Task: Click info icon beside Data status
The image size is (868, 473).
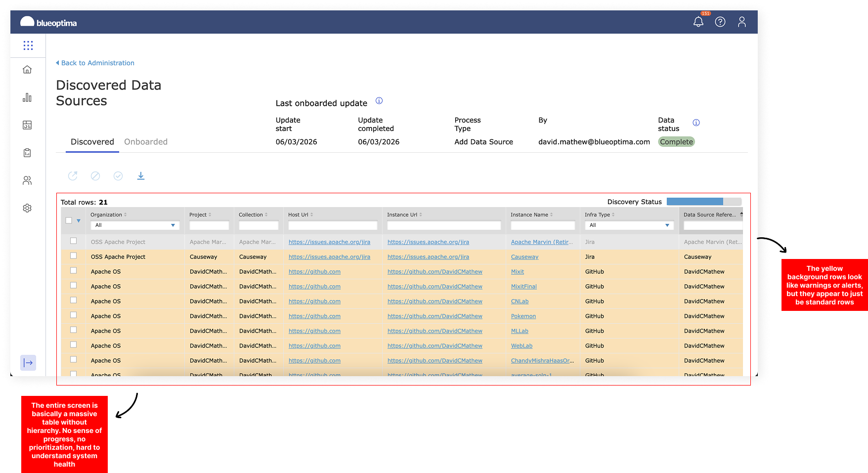Action: pyautogui.click(x=696, y=123)
